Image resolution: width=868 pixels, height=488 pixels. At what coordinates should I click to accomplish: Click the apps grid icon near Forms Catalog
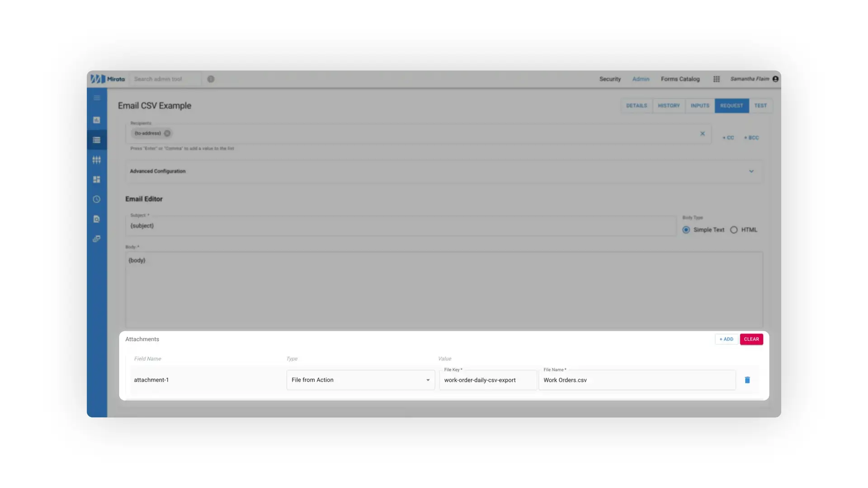[716, 79]
